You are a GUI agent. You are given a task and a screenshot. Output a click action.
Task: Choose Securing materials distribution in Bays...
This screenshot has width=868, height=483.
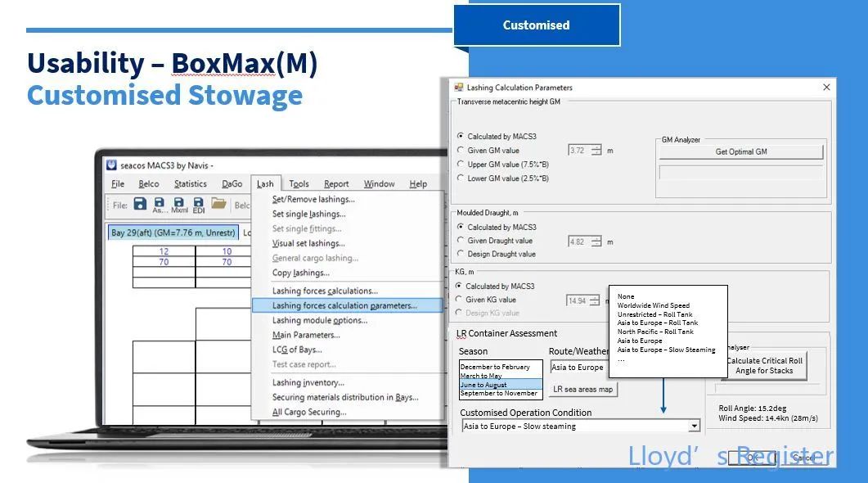(348, 397)
